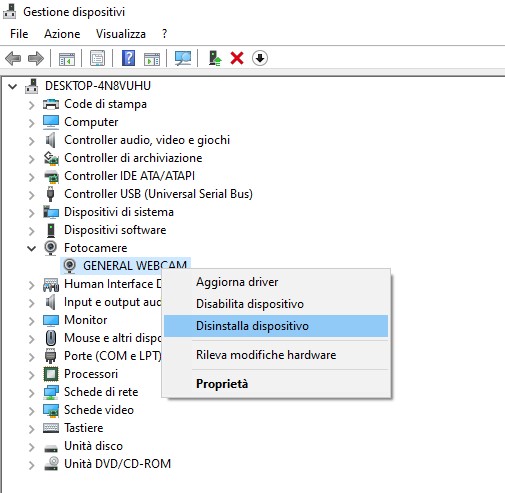Open the Properties toolbar icon

(97, 59)
